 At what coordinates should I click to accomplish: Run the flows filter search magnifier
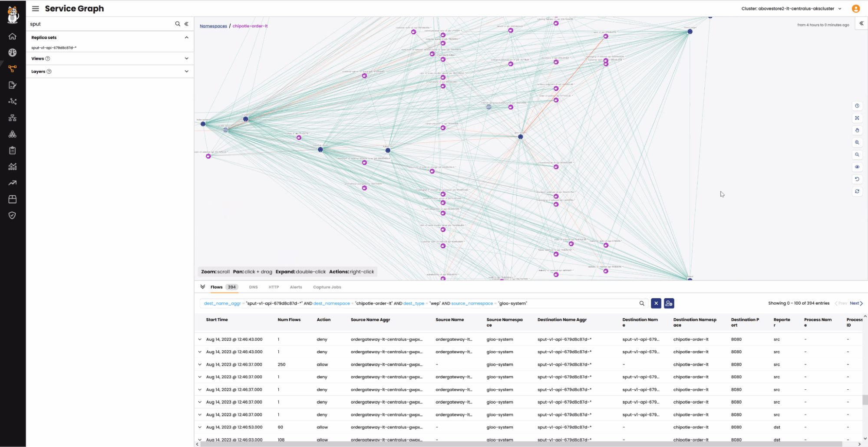click(642, 303)
